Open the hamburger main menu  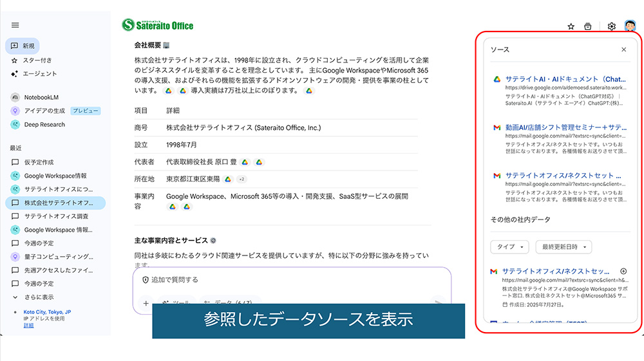[x=15, y=25]
